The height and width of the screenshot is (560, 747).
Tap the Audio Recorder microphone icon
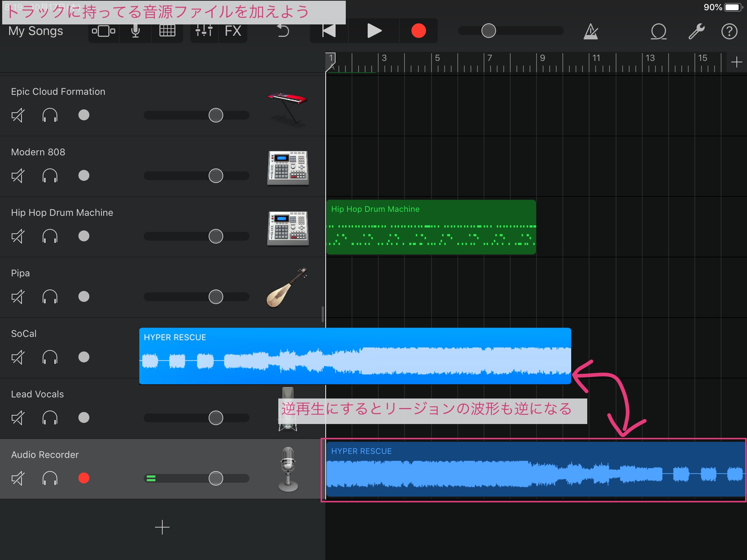click(x=288, y=470)
